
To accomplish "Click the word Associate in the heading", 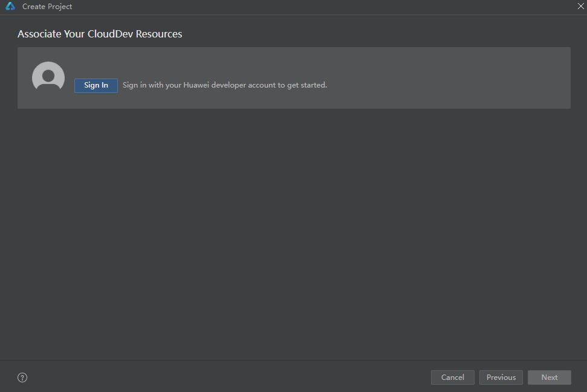I will coord(39,34).
